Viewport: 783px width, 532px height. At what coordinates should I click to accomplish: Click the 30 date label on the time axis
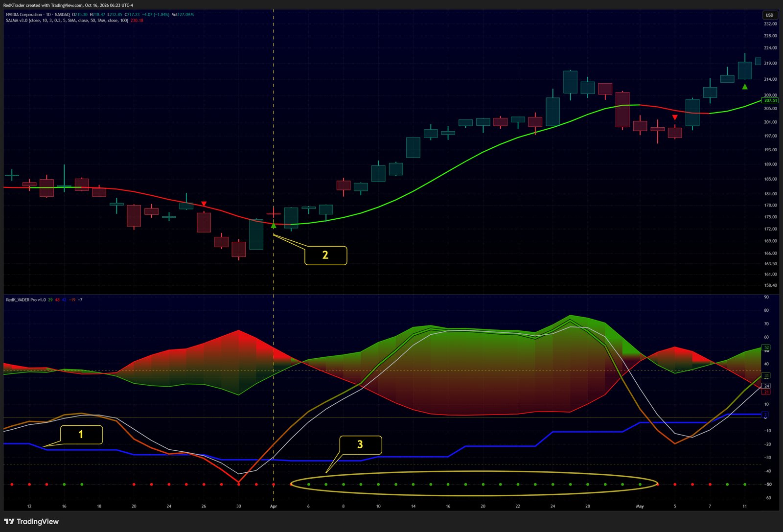point(238,507)
